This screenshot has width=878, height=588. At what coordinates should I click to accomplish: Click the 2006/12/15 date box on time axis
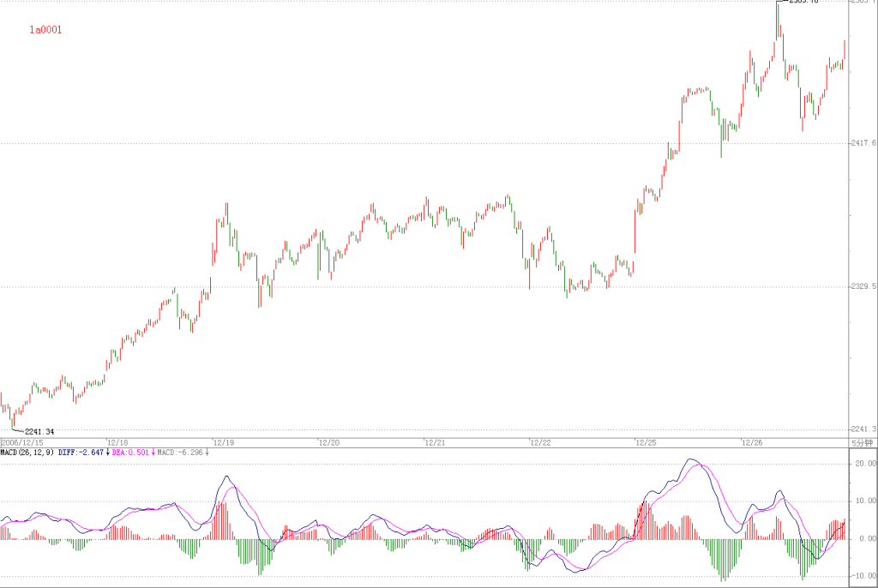(x=22, y=442)
